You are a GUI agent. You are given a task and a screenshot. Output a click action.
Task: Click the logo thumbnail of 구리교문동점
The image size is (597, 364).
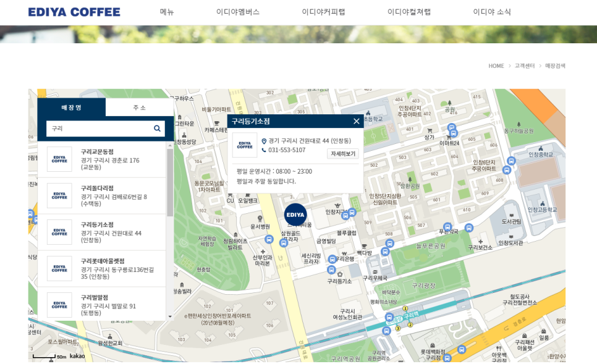59,159
